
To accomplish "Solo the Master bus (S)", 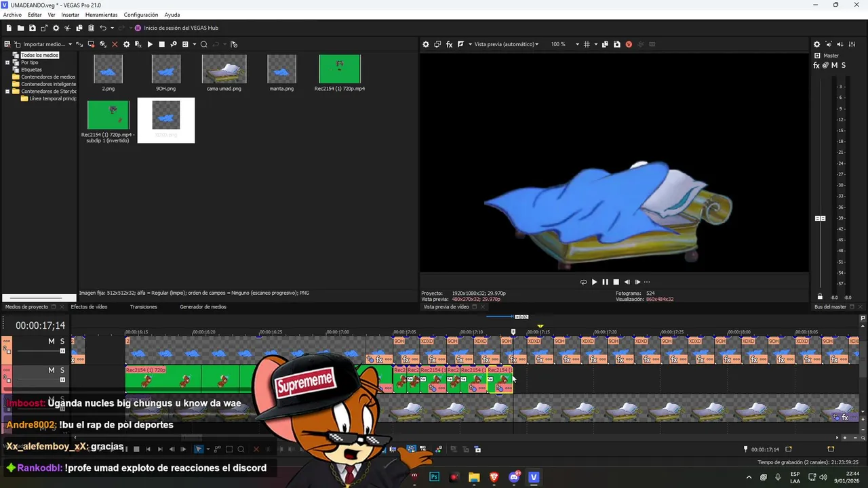I will [843, 65].
